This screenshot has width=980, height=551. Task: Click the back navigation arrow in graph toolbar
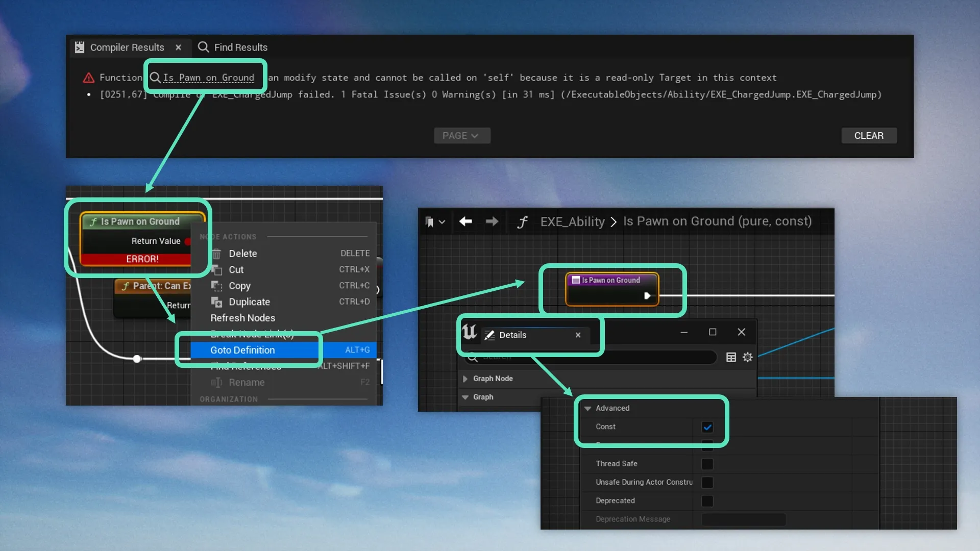(465, 221)
